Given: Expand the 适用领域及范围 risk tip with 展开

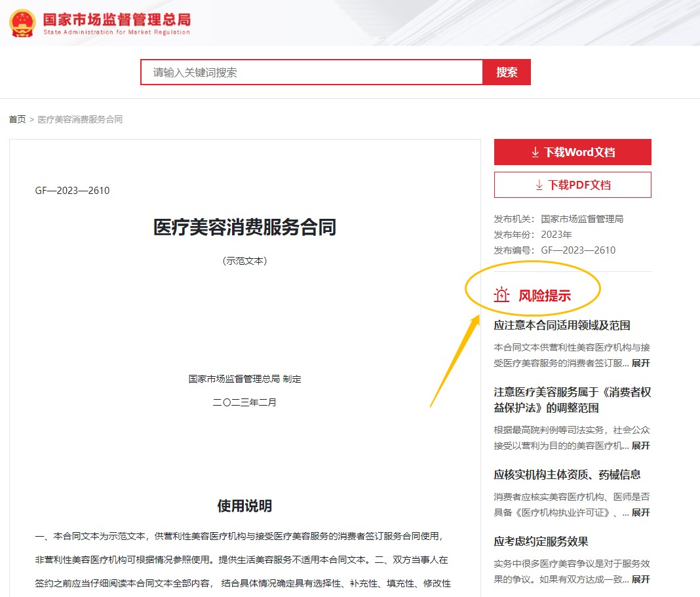Looking at the screenshot, I should (x=640, y=363).
